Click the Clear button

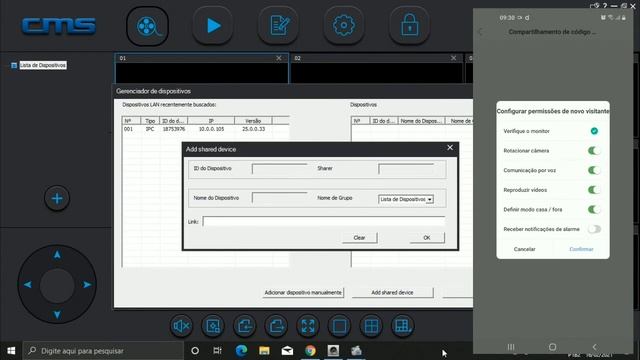360,238
